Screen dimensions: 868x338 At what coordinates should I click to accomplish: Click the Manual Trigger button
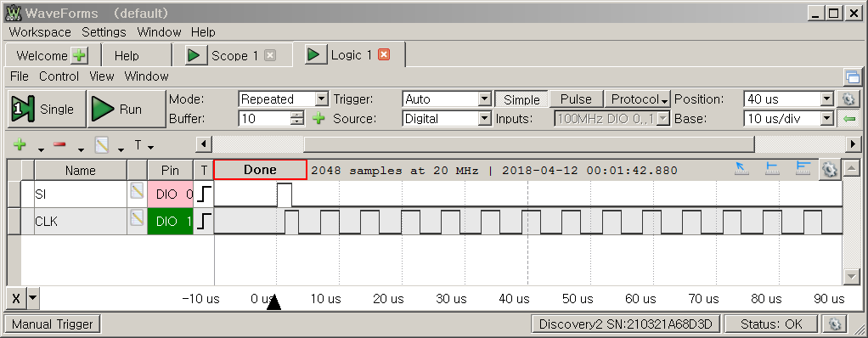point(52,324)
